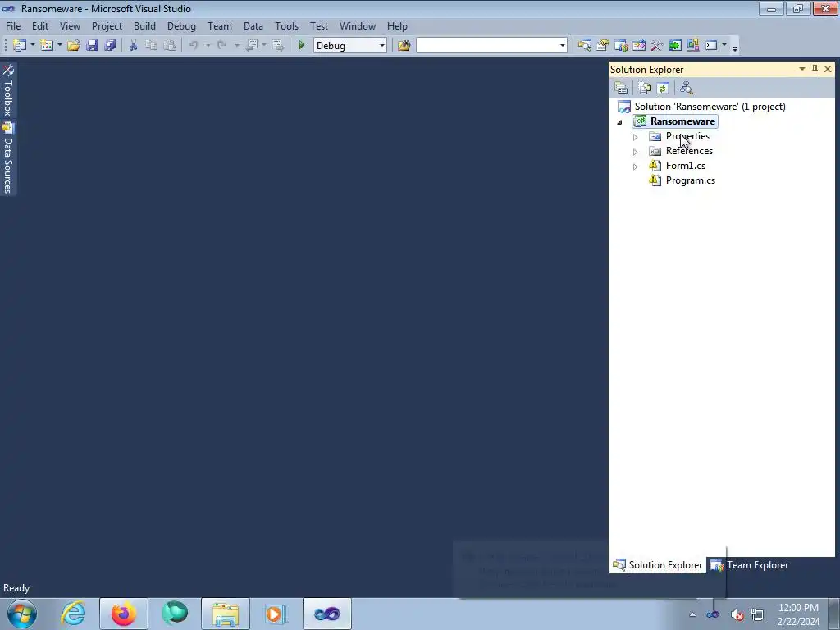Open the Extension Manager toolbar icon
This screenshot has height=630, width=840.
pos(693,46)
